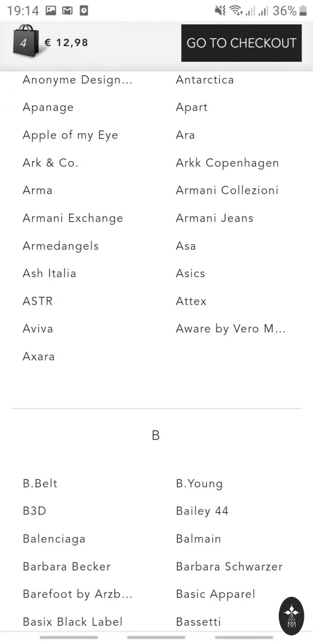Open the Ash Italia brand
The width and height of the screenshot is (313, 644).
49,273
